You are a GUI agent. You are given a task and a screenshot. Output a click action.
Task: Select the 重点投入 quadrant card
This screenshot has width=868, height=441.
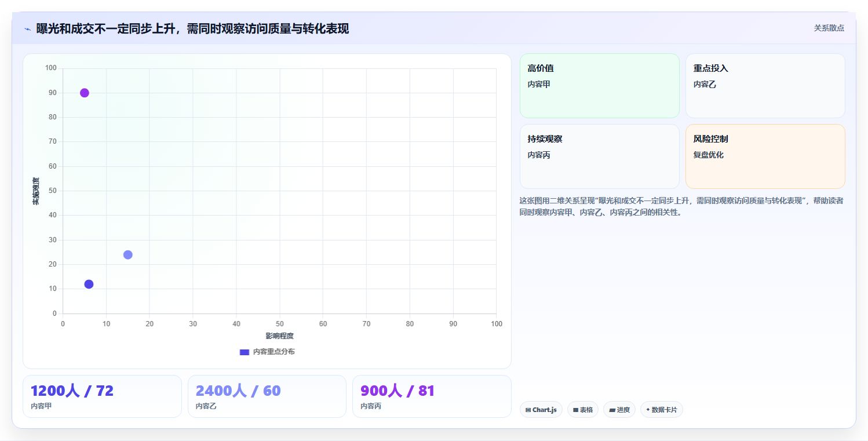coord(765,86)
